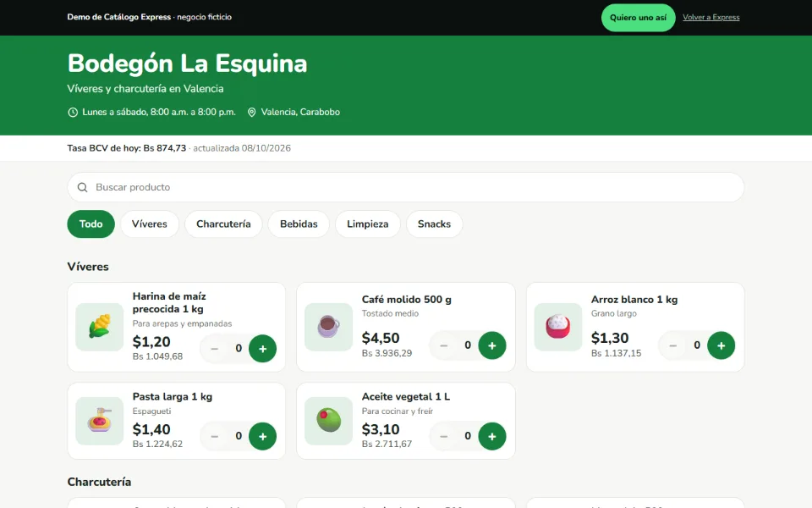The height and width of the screenshot is (508, 812).
Task: Click the Café molido 500 g product name
Action: point(407,300)
